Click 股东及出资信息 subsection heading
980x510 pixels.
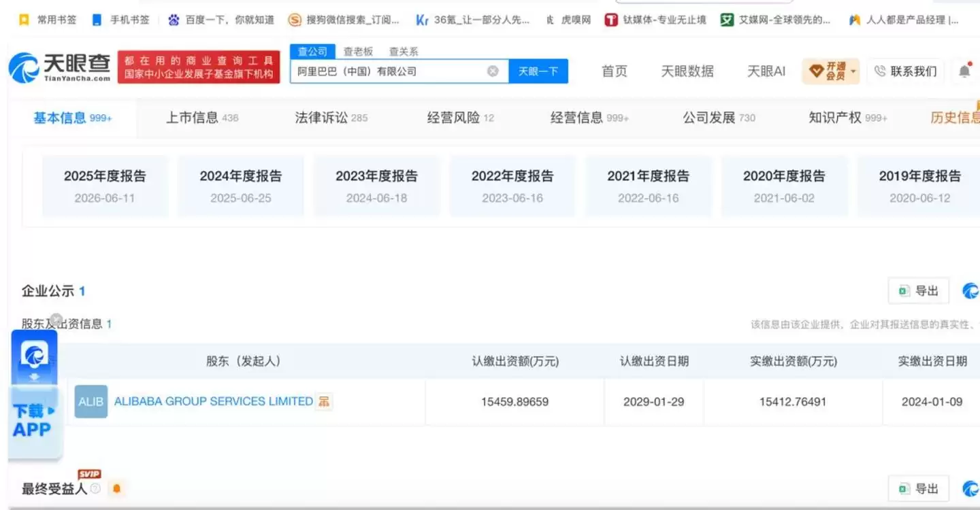[67, 324]
